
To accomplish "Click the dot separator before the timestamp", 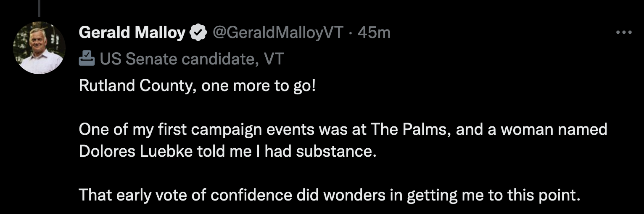I will click(350, 33).
